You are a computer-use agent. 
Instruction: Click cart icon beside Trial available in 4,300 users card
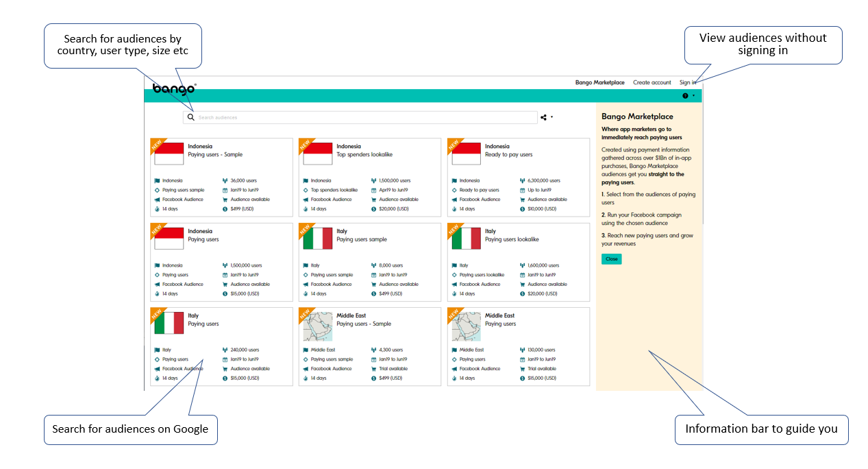point(373,368)
